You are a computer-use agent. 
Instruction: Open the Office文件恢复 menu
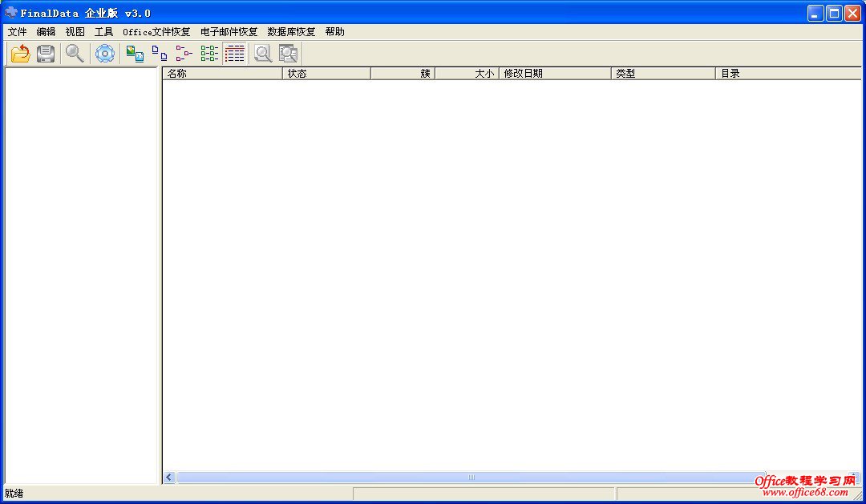157,31
